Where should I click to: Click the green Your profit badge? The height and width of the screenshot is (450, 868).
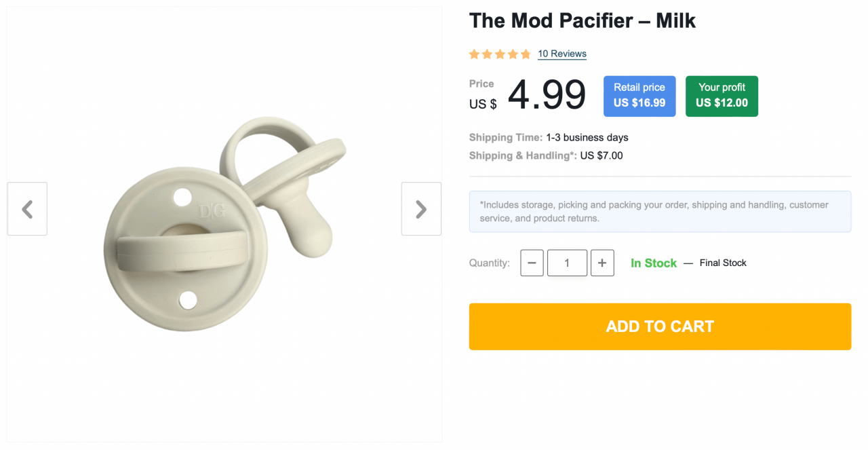click(722, 96)
